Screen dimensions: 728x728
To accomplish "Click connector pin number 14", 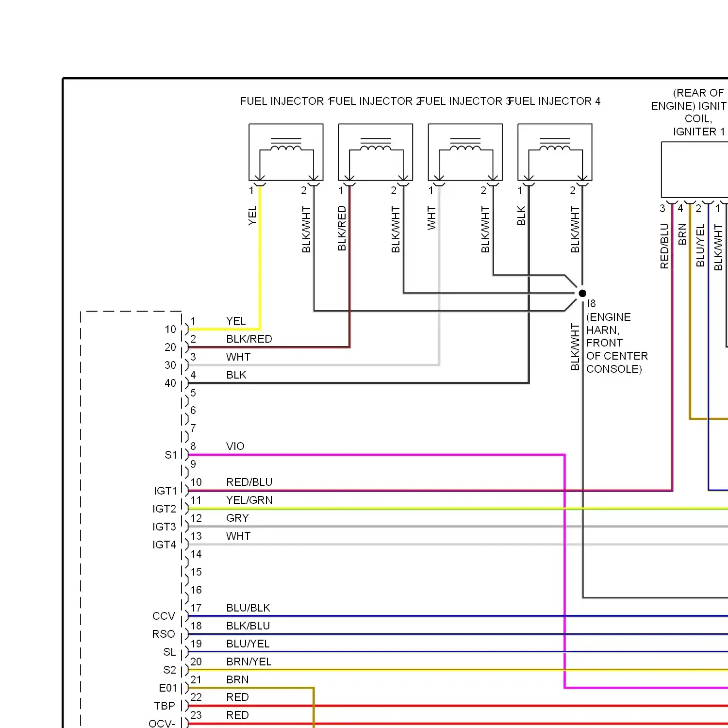I will [x=196, y=554].
